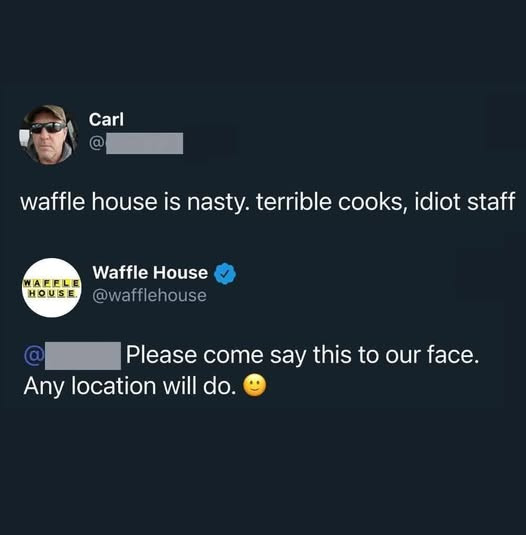Click the blue @ symbol in reply
The width and height of the screenshot is (526, 535).
tap(33, 355)
